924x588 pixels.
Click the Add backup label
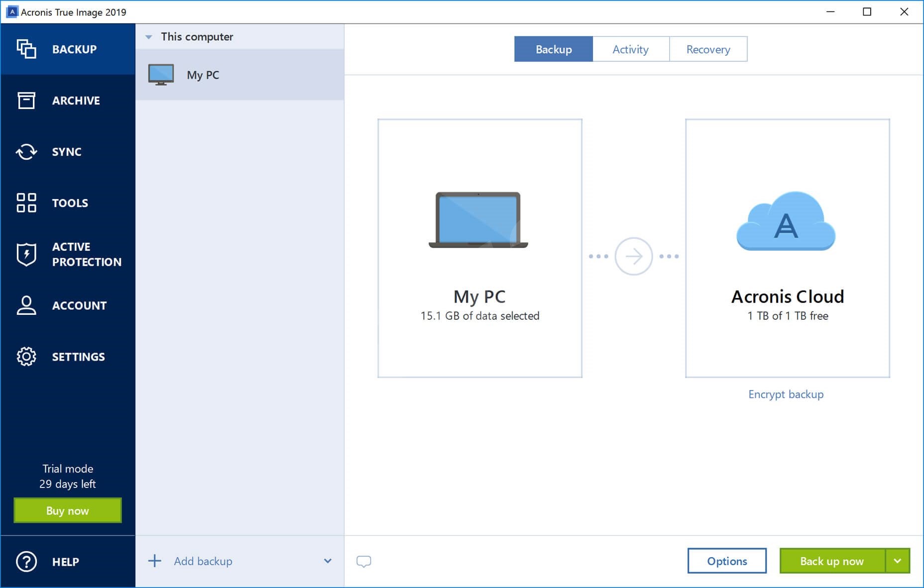[203, 561]
